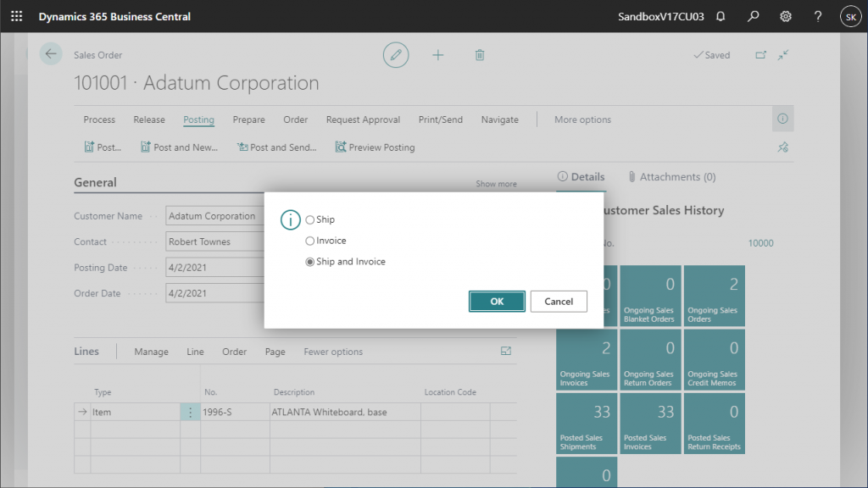Open the Ongoing Sales Blanket Orders tile
The width and height of the screenshot is (868, 488).
pyautogui.click(x=650, y=296)
